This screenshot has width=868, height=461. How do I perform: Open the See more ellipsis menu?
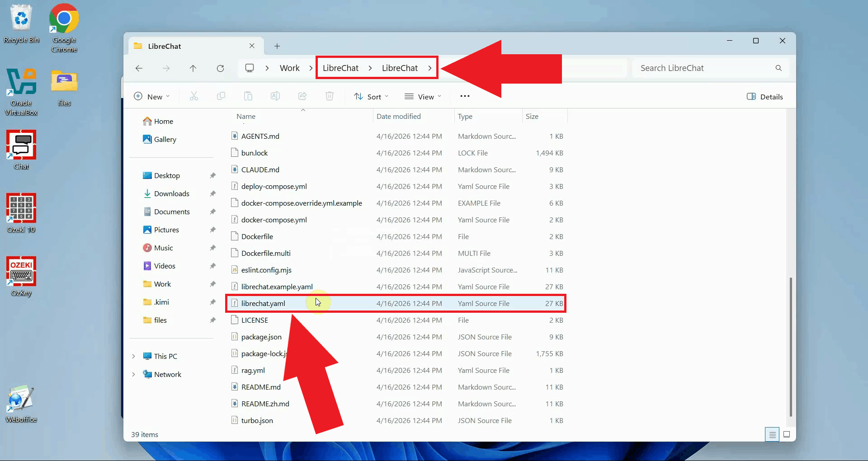pyautogui.click(x=465, y=96)
